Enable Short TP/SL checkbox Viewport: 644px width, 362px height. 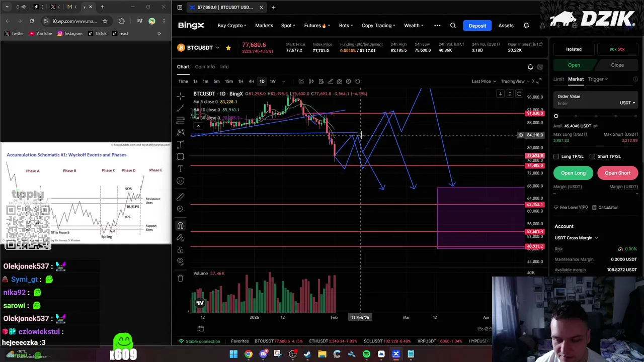(592, 156)
